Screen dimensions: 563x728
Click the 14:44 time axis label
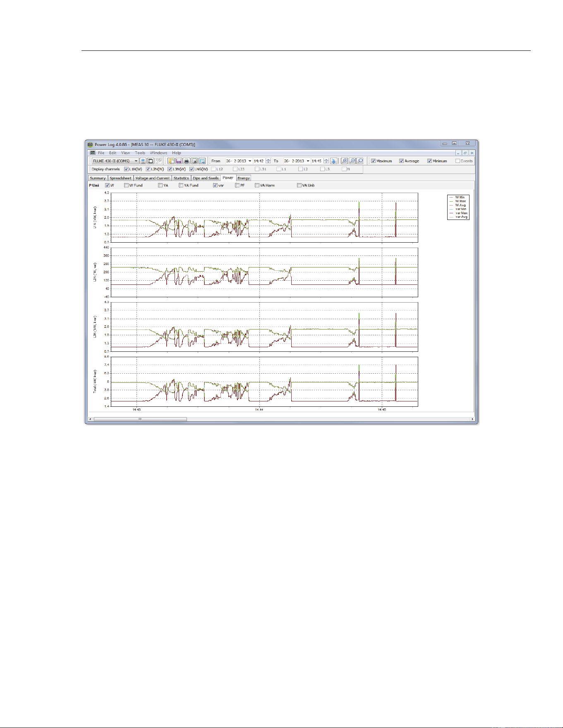click(x=259, y=410)
